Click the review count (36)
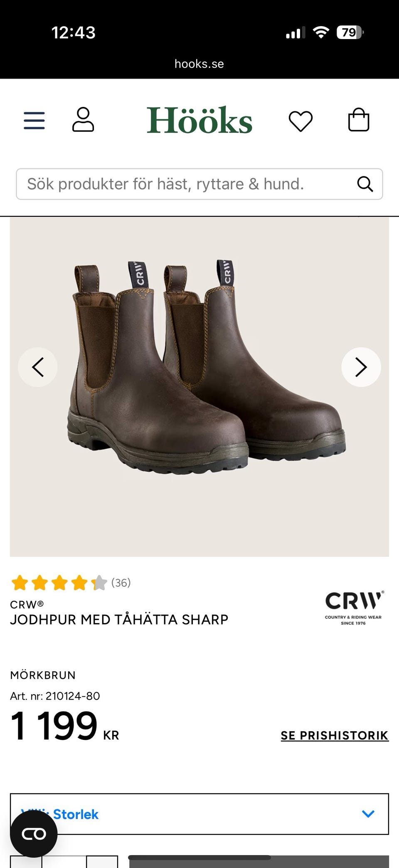 click(121, 583)
